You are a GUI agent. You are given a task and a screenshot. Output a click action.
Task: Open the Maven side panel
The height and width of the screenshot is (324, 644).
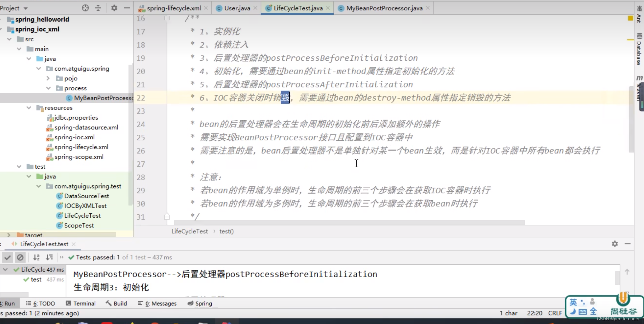[x=639, y=88]
